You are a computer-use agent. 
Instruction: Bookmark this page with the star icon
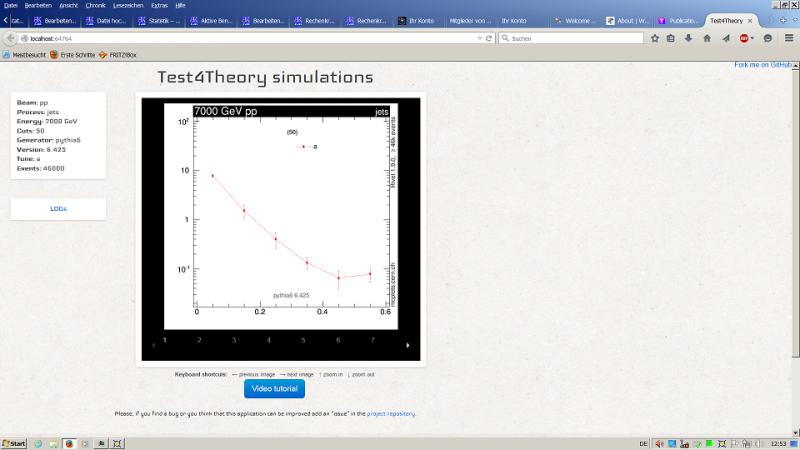point(655,38)
